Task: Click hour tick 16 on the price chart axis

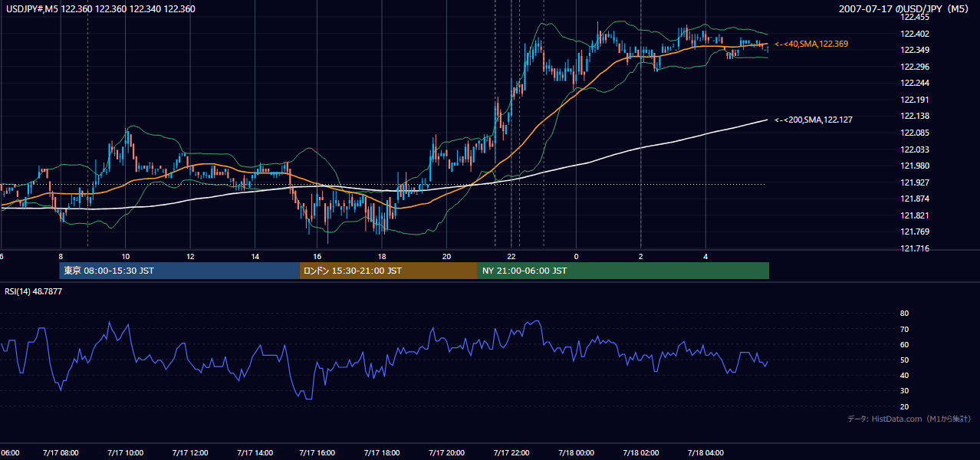Action: (x=317, y=256)
